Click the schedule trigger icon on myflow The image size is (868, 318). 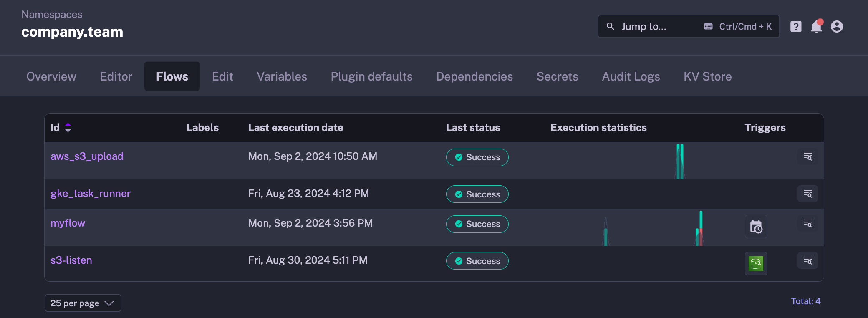coord(756,227)
